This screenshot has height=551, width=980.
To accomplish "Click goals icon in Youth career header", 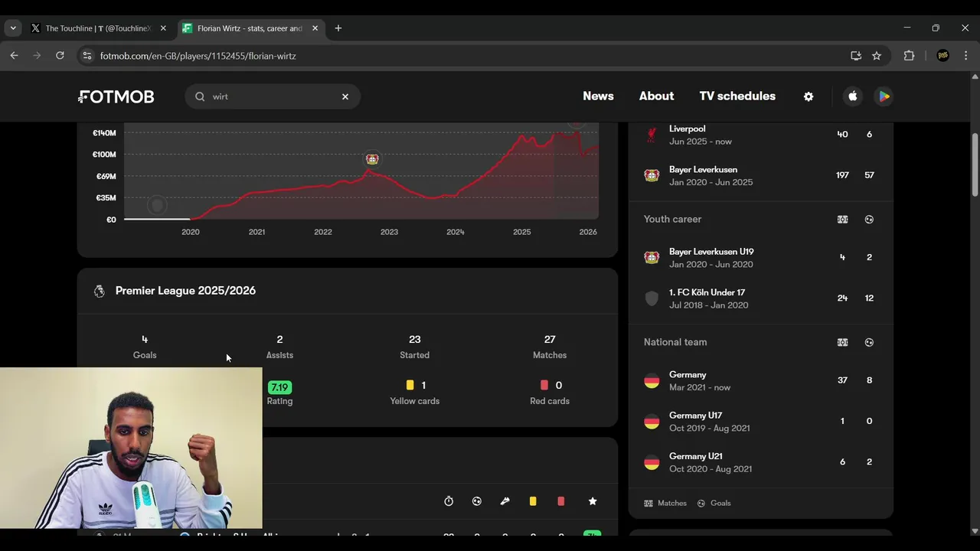I will coord(869,219).
